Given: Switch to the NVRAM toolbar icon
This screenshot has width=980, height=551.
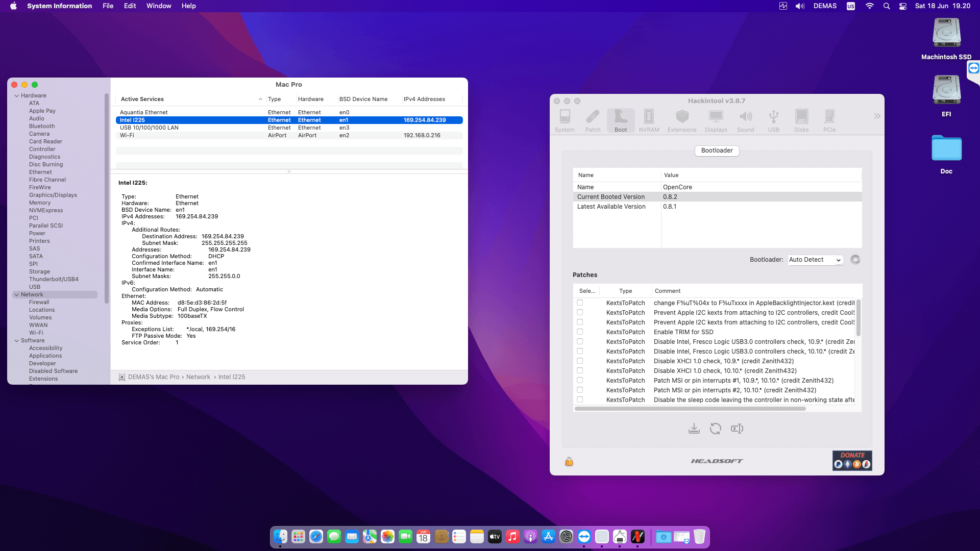Looking at the screenshot, I should (x=649, y=121).
